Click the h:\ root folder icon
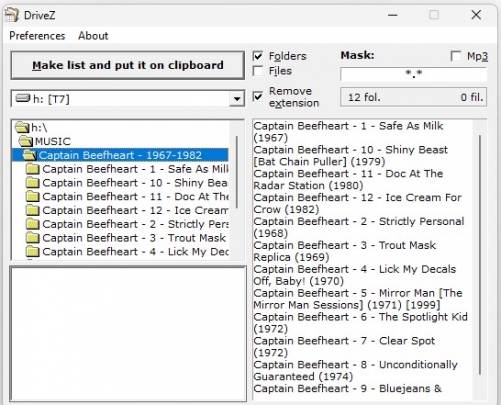Image resolution: width=501 pixels, height=405 pixels. [22, 128]
